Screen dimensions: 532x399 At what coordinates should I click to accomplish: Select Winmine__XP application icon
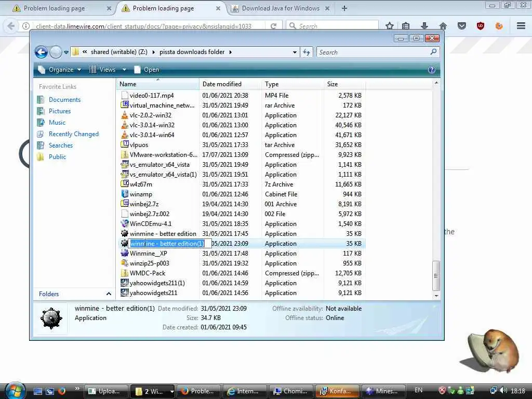pos(125,254)
